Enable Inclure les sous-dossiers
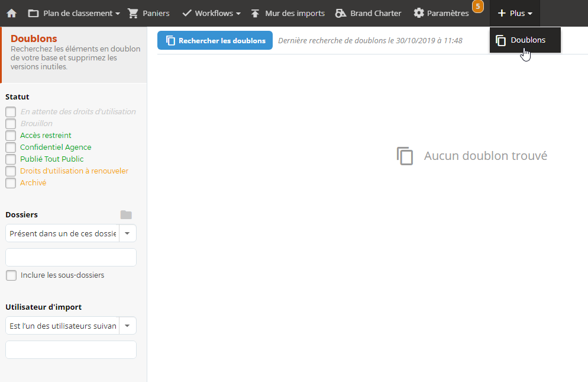This screenshot has height=382, width=588. pyautogui.click(x=11, y=275)
